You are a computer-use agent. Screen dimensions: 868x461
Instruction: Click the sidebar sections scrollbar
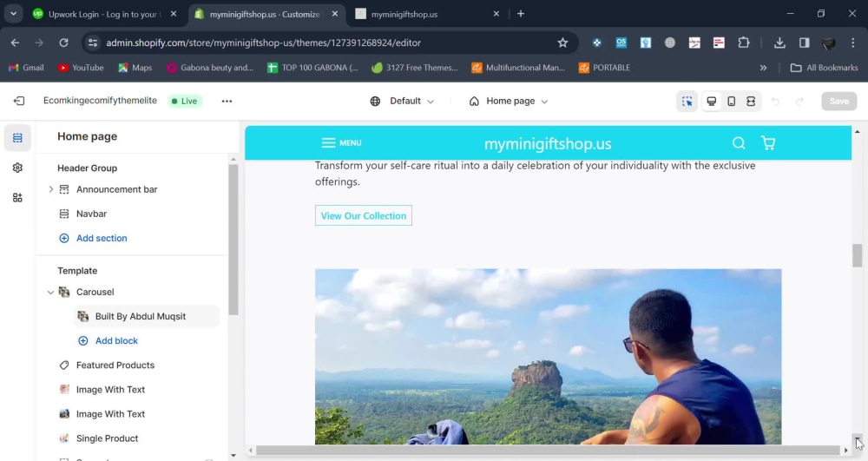pos(233,239)
